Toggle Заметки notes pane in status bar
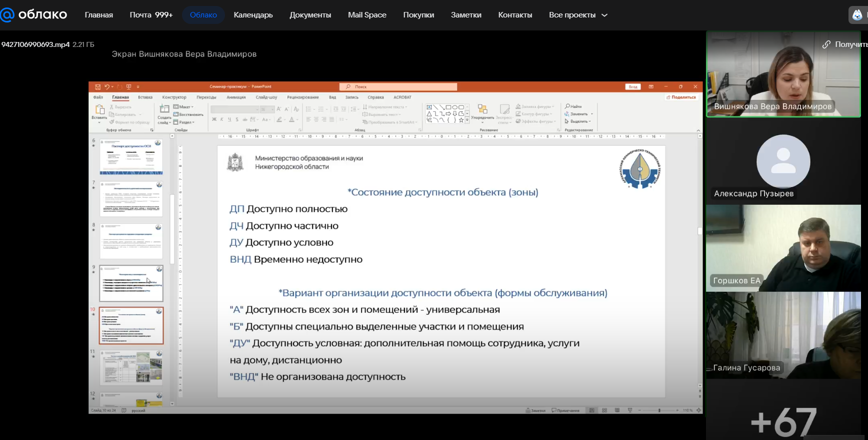 click(535, 411)
